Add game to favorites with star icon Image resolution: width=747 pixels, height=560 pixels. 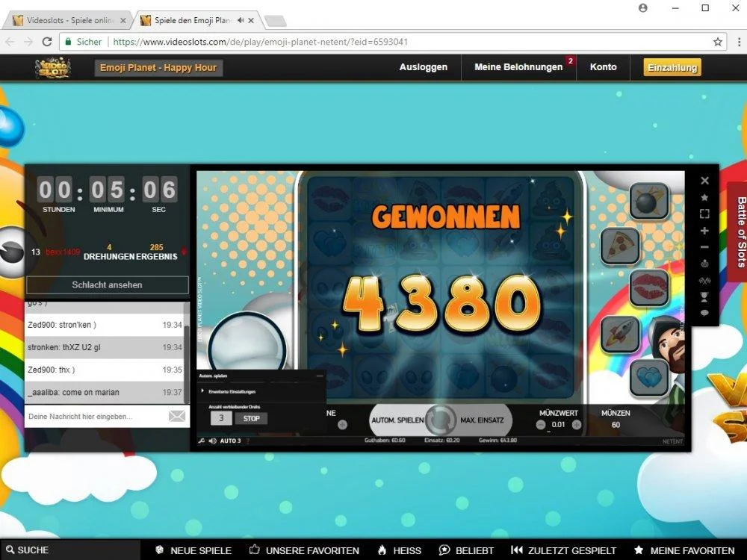[704, 197]
